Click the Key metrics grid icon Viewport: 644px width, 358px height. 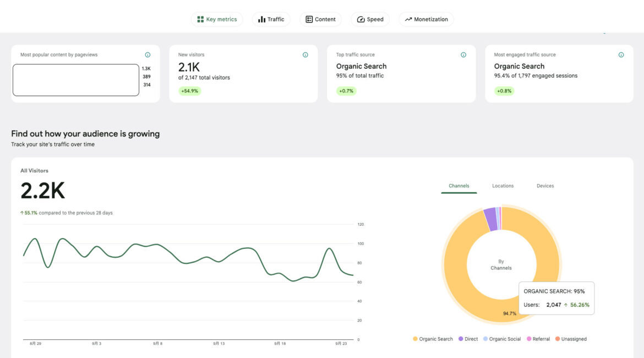pos(200,19)
